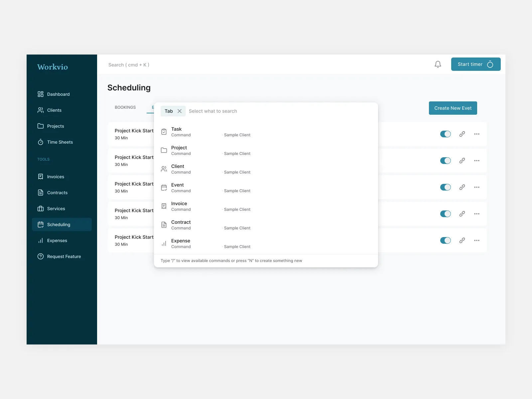Open more options for the first Project Kick Start
The image size is (532, 399).
[477, 134]
